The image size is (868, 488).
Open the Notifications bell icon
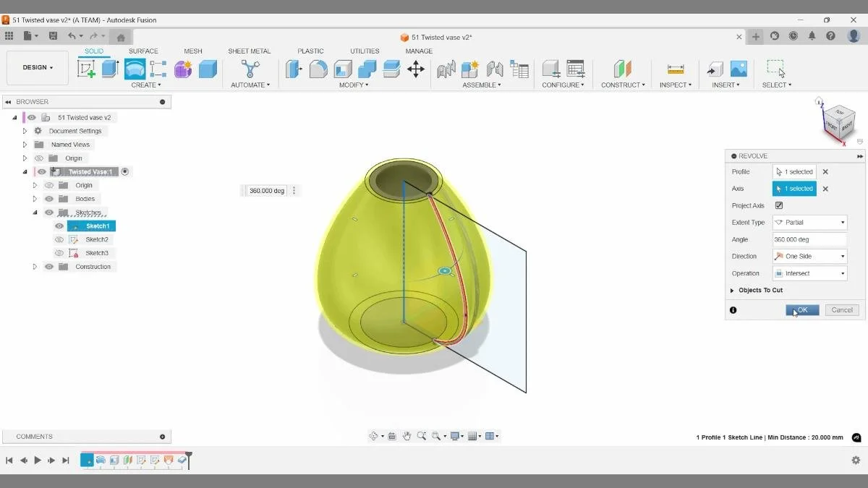pos(812,36)
